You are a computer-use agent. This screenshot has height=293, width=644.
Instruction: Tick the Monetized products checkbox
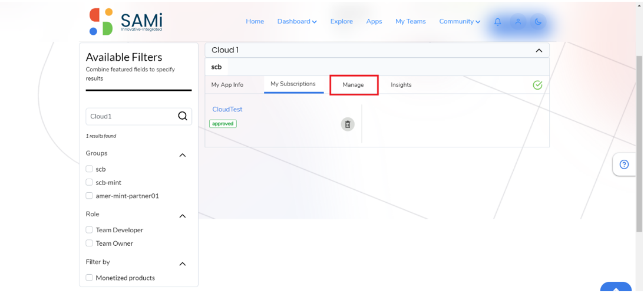pos(89,278)
